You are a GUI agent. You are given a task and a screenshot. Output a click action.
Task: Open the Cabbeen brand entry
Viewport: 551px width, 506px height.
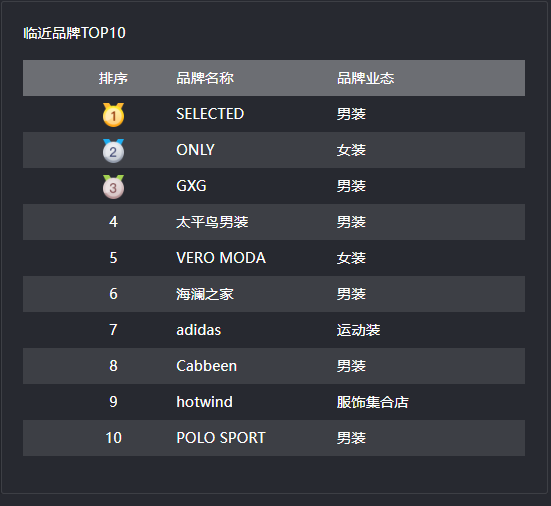206,366
